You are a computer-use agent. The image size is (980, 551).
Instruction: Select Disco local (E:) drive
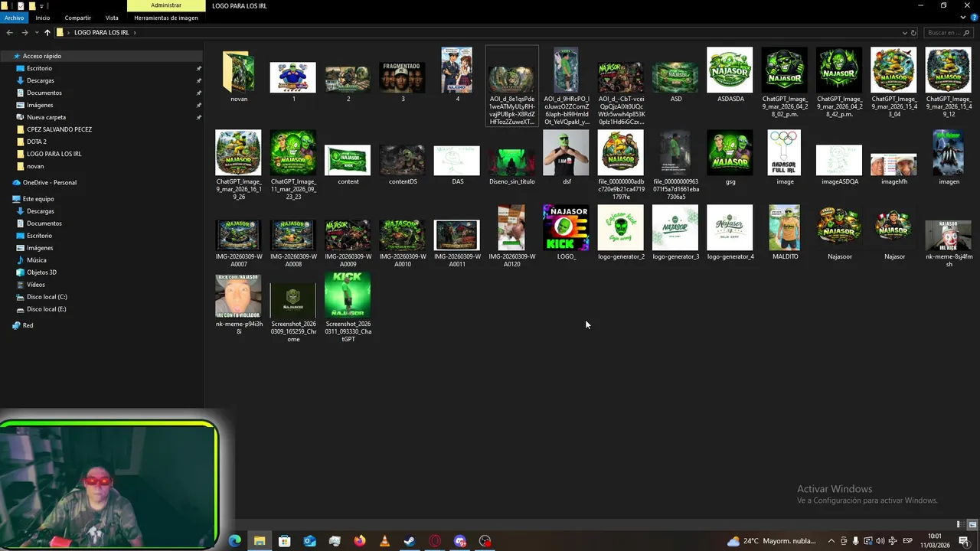(x=46, y=309)
